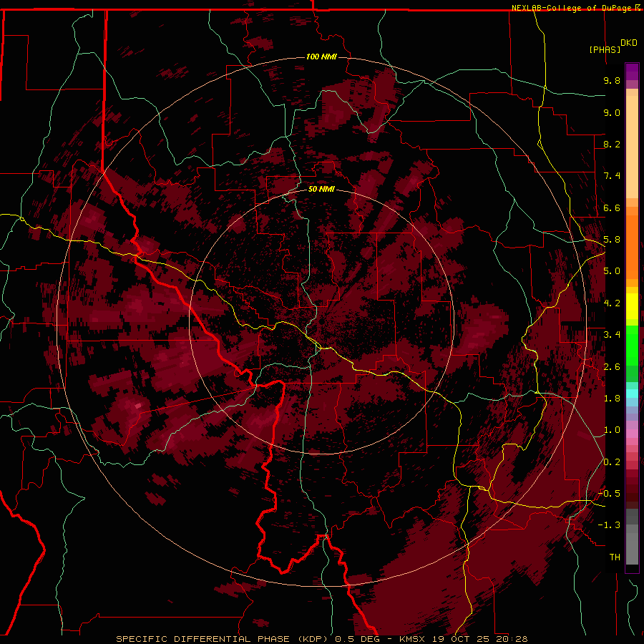The height and width of the screenshot is (644, 644).
Task: Click the 9.0 value on the color scale
Action: [612, 112]
